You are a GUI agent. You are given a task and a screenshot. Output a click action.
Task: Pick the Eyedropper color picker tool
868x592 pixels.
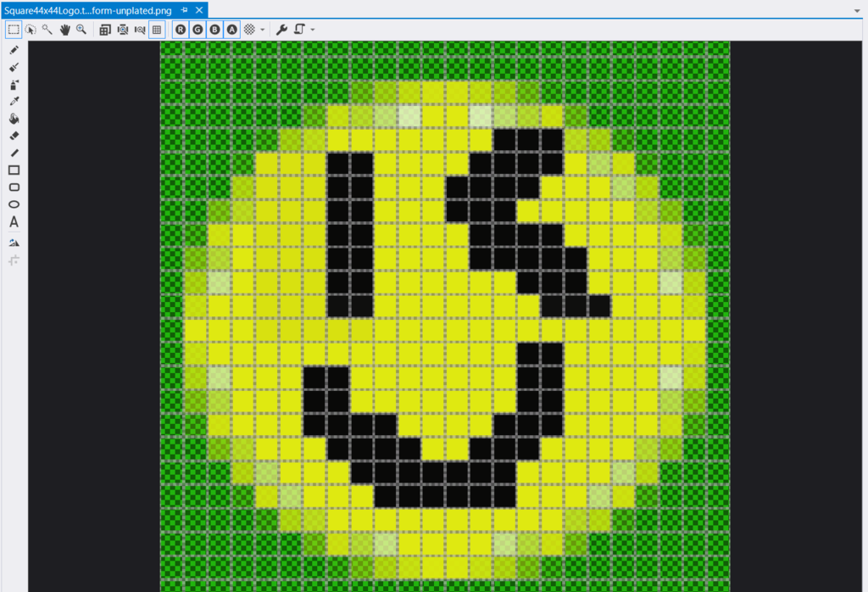click(x=14, y=101)
